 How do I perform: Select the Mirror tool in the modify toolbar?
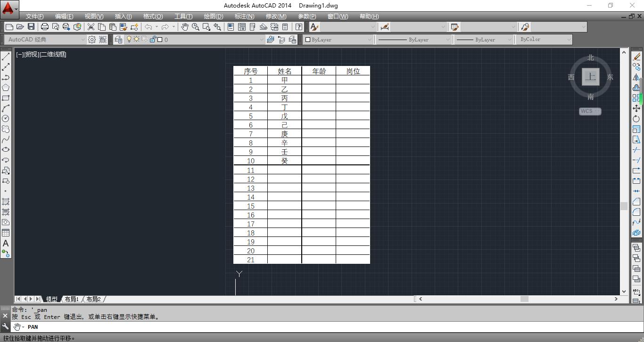pyautogui.click(x=637, y=77)
